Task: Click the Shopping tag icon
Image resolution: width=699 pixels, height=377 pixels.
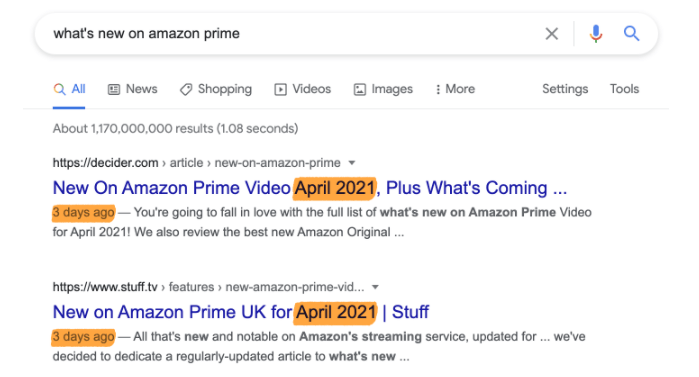Action: (x=186, y=90)
